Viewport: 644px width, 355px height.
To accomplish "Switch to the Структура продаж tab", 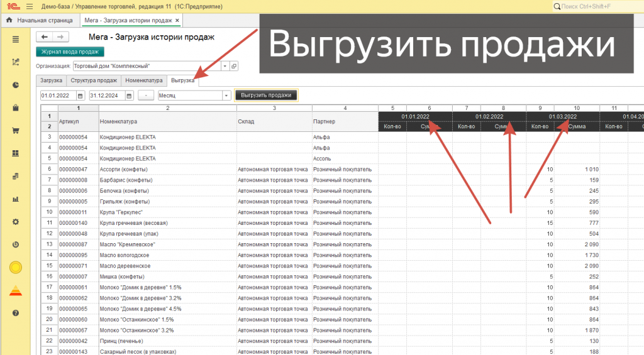I will coord(94,80).
